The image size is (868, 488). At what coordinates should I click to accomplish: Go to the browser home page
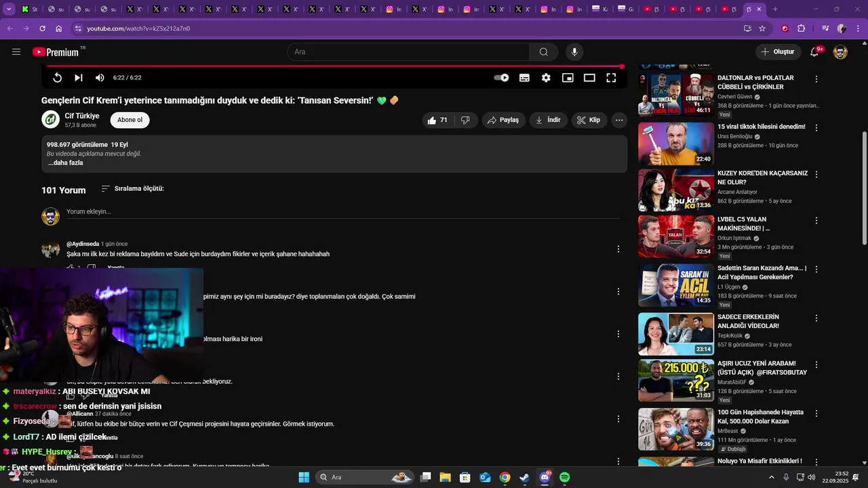(x=59, y=28)
